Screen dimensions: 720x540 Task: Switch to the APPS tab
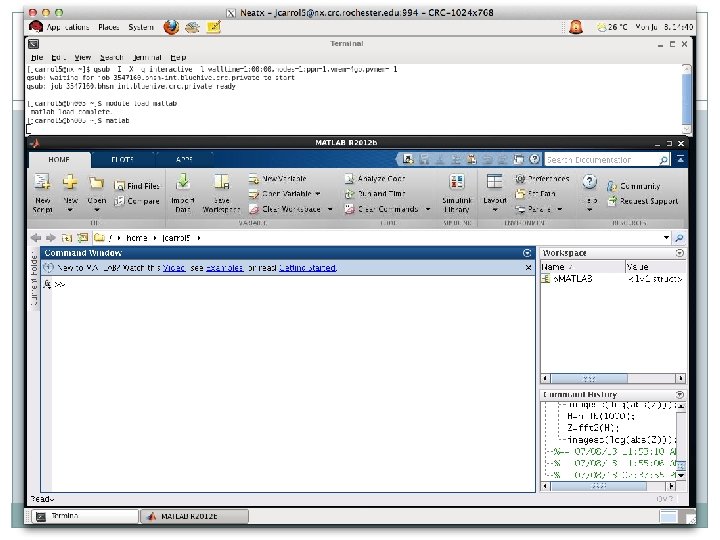click(x=184, y=159)
